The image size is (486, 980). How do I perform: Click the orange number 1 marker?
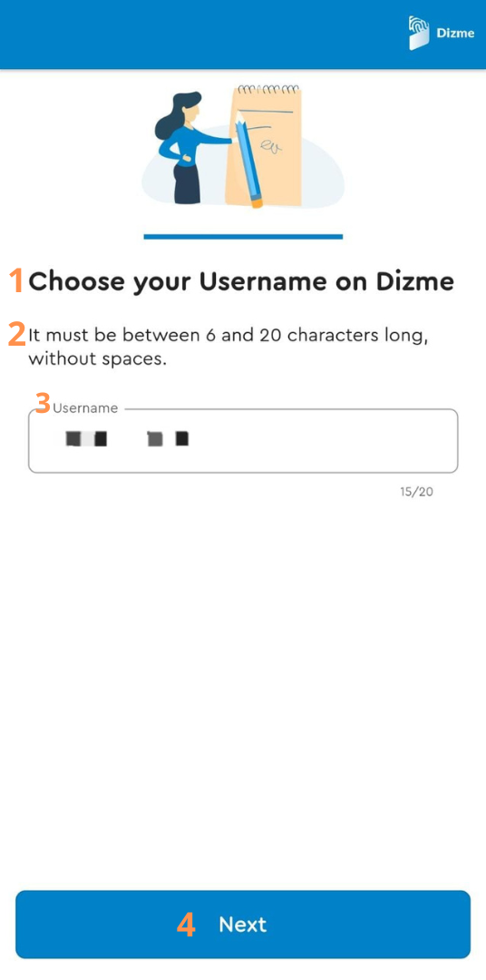pyautogui.click(x=16, y=281)
